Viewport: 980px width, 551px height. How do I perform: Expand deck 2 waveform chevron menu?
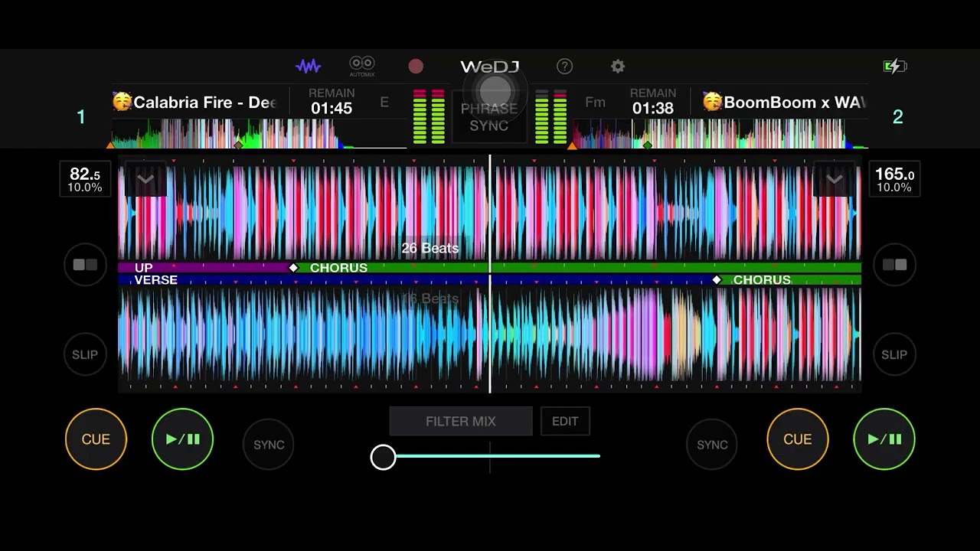coord(834,179)
